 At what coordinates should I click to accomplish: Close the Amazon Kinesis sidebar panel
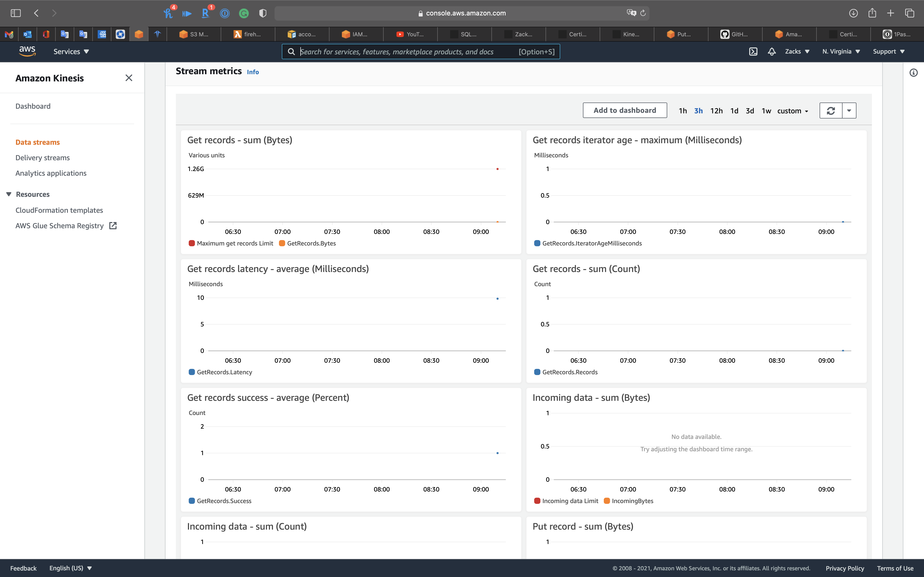point(129,78)
